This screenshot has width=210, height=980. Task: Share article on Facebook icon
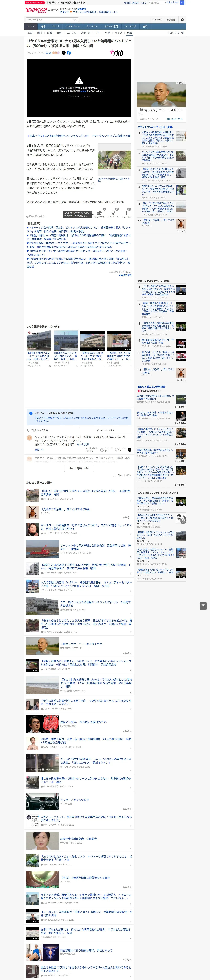[x=69, y=53]
